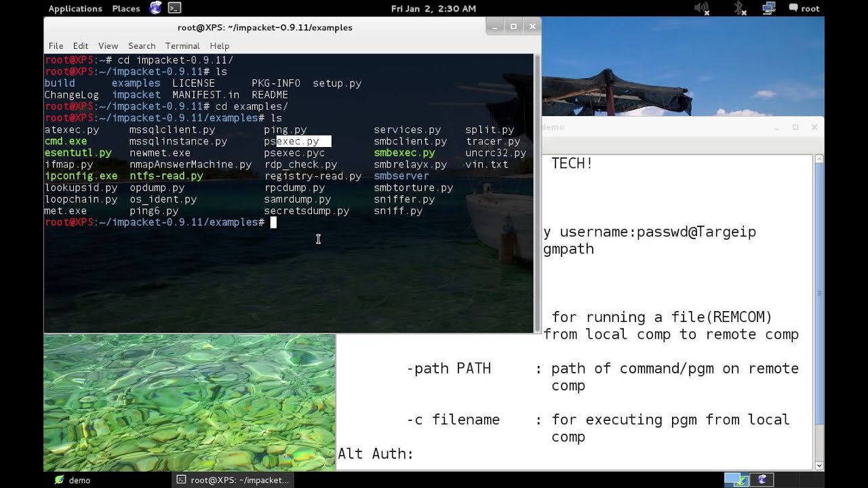The width and height of the screenshot is (868, 488).
Task: Open the Iceweasel browser launcher in top panel
Action: click(x=156, y=8)
